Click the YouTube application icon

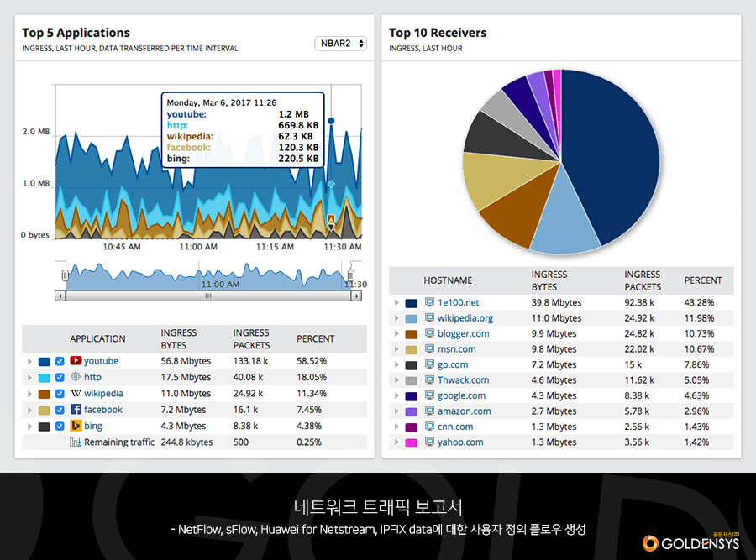point(76,360)
